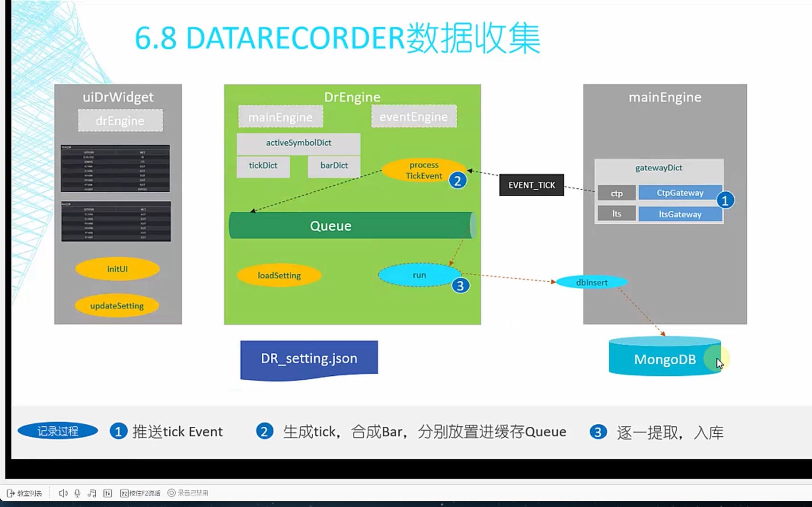The width and height of the screenshot is (812, 507).
Task: Click the text 逐一提取,入库
Action: (x=670, y=432)
